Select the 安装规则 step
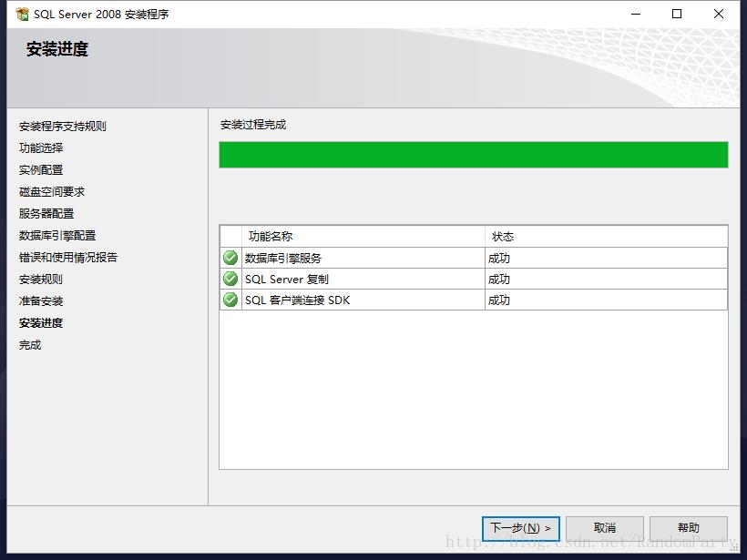Screen dimensions: 747x560 point(41,280)
